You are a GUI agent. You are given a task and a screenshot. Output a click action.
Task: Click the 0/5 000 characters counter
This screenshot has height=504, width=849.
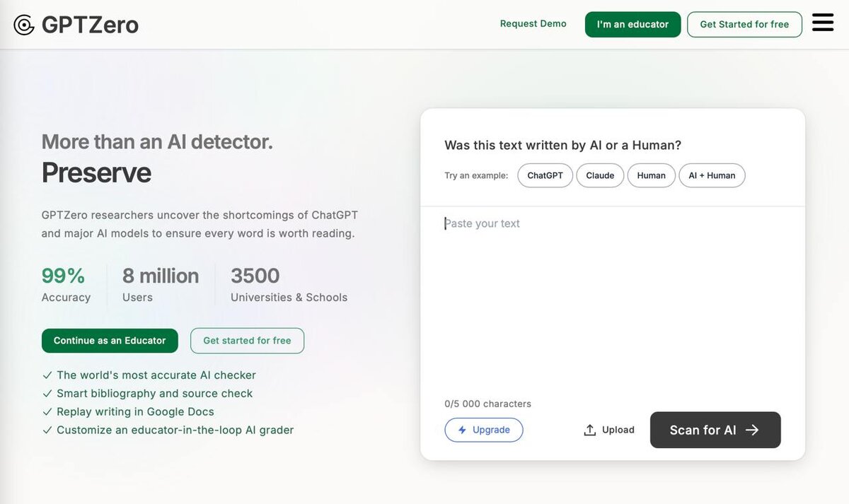coord(487,404)
